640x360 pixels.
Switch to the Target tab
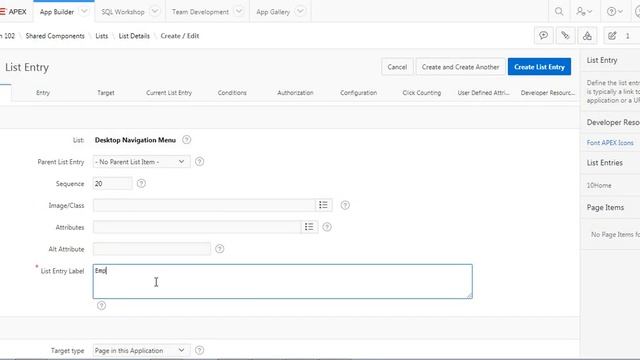[106, 93]
